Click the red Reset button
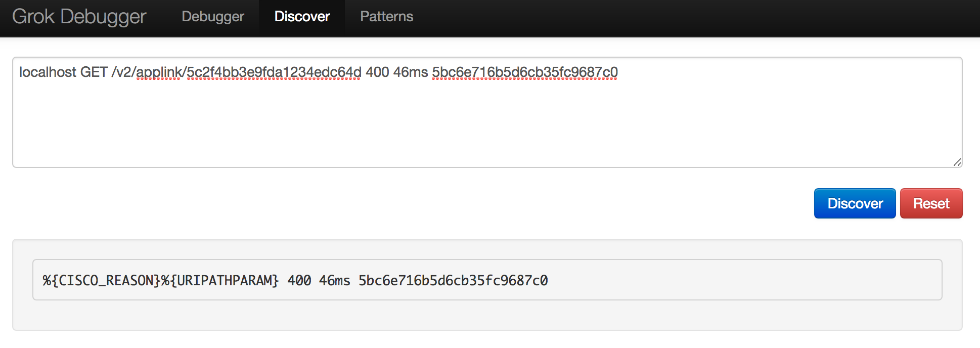The height and width of the screenshot is (348, 980). (x=931, y=203)
